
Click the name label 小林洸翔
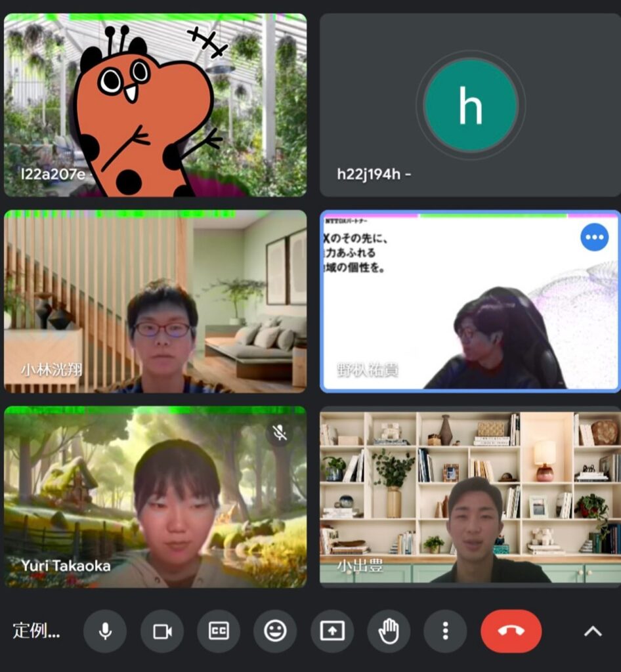[51, 369]
